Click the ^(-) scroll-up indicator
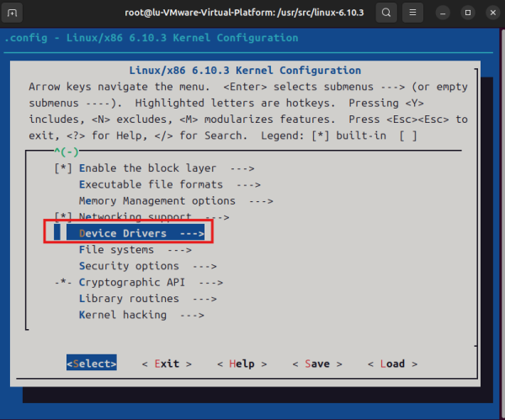Image resolution: width=505 pixels, height=420 pixels. tap(66, 152)
